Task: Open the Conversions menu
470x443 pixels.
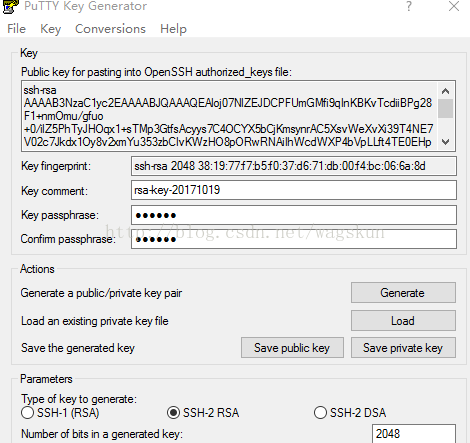Action: tap(110, 29)
